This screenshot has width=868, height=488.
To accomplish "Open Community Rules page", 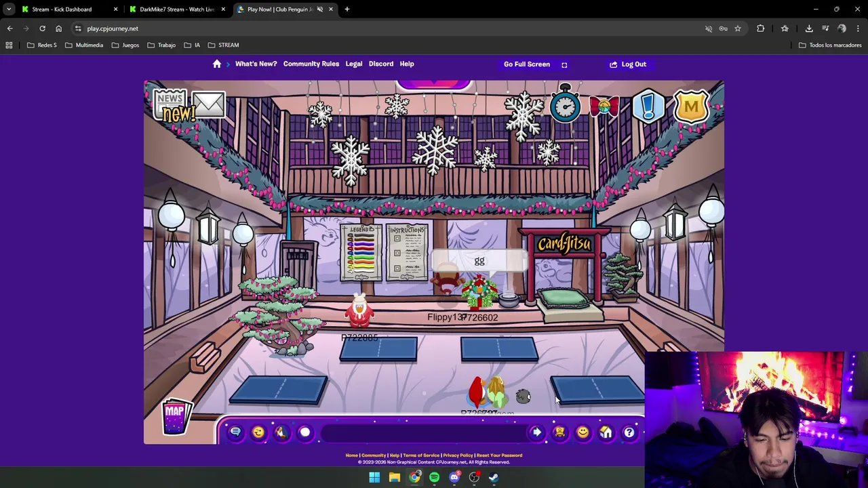I will 311,64.
